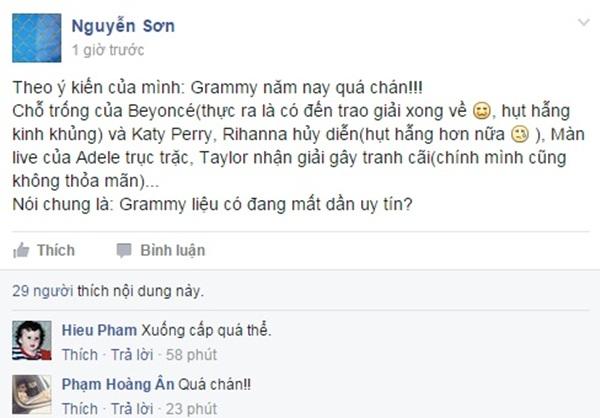The image size is (600, 418).
Task: Click Hieu Pham's avatar thumbnail
Action: (x=31, y=340)
